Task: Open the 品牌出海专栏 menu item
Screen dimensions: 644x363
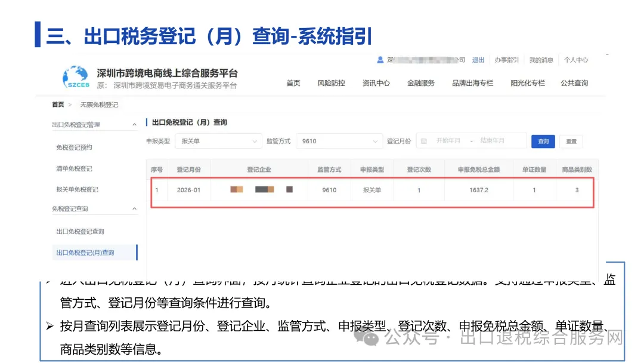Action: (x=472, y=83)
